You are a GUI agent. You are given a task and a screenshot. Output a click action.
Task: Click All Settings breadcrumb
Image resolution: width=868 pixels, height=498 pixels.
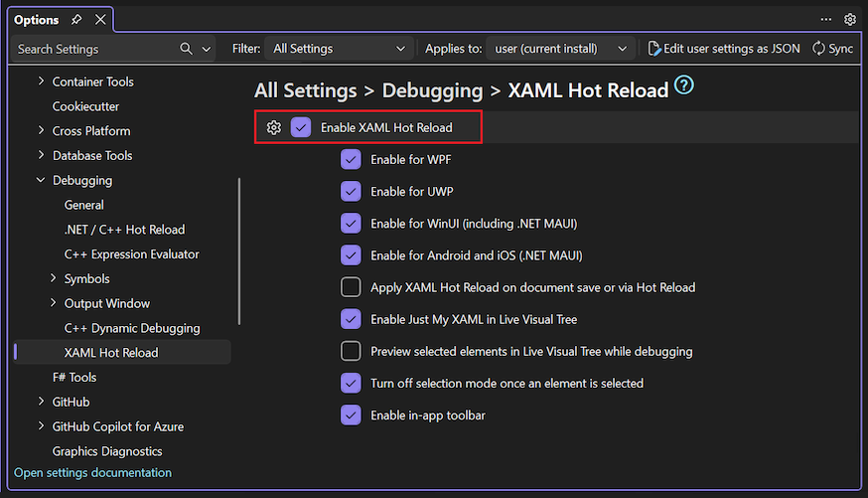click(x=306, y=90)
